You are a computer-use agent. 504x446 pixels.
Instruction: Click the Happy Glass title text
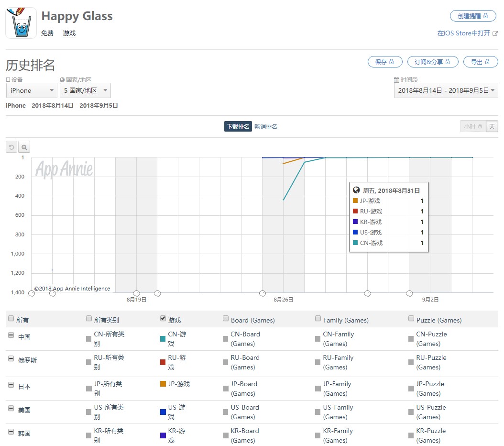click(77, 16)
